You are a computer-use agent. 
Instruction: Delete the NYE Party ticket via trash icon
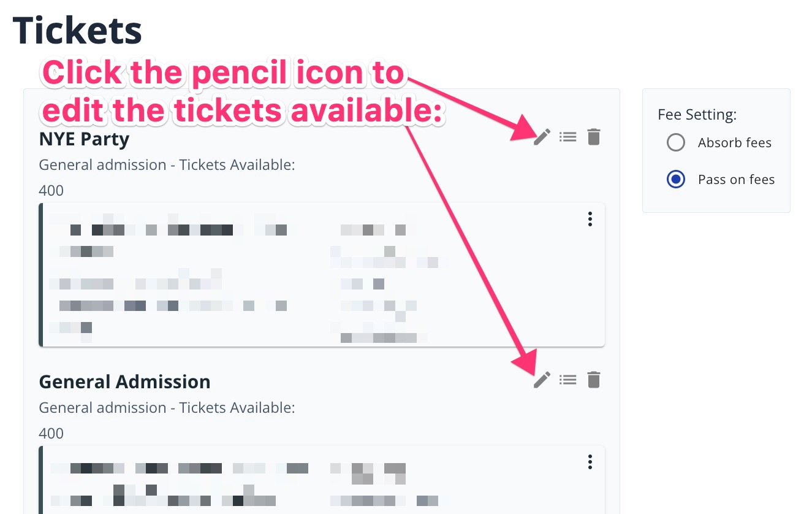[x=593, y=137]
